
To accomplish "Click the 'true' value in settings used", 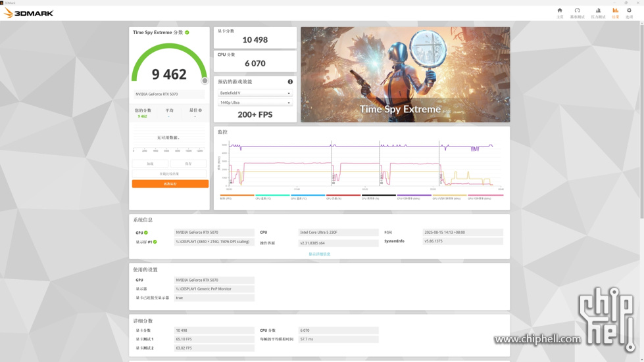I will point(214,298).
